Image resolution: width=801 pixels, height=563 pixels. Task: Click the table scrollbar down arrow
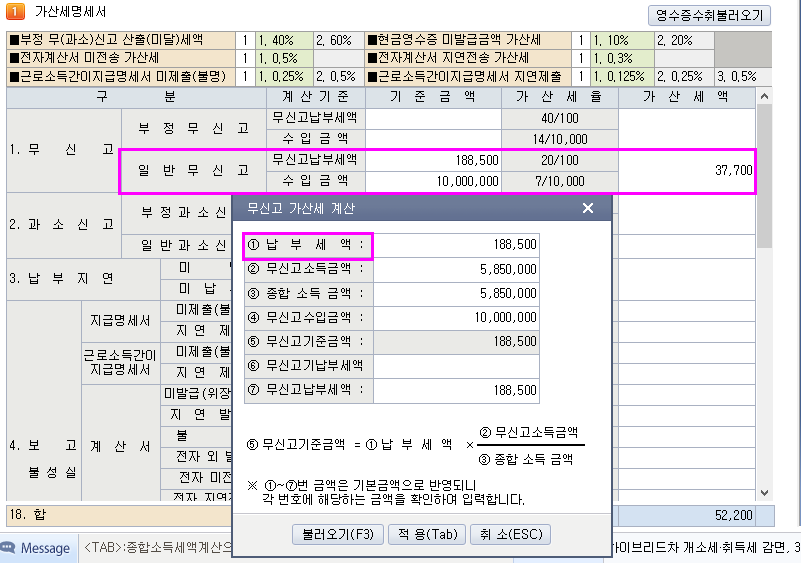pyautogui.click(x=764, y=492)
